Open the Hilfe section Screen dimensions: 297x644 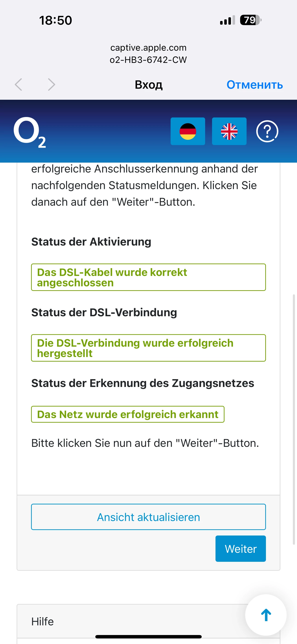click(42, 621)
